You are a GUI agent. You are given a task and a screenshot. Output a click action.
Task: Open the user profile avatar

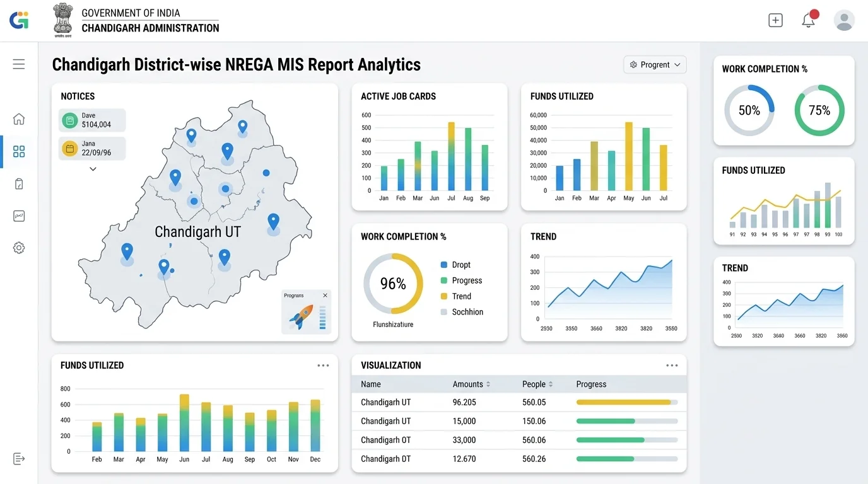click(x=844, y=20)
